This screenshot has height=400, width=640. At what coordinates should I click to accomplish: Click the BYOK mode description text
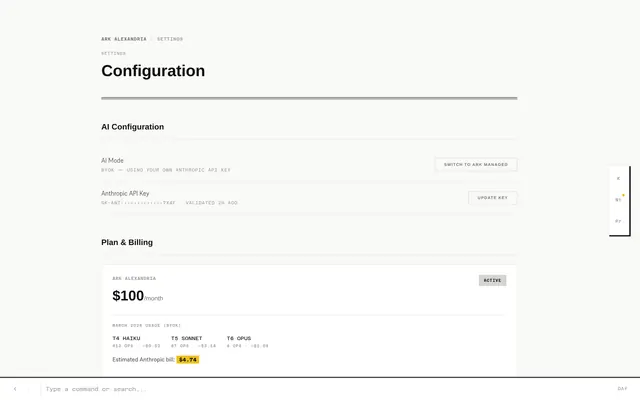coord(166,170)
